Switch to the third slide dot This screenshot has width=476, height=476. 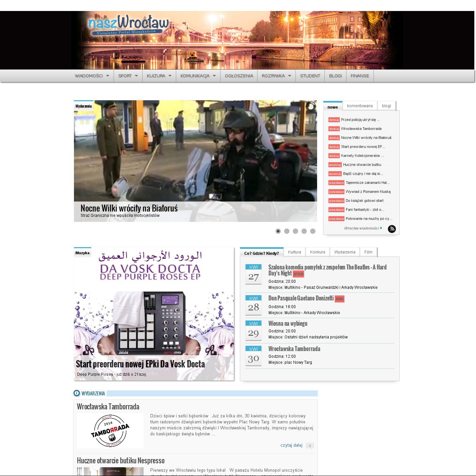coord(295,231)
